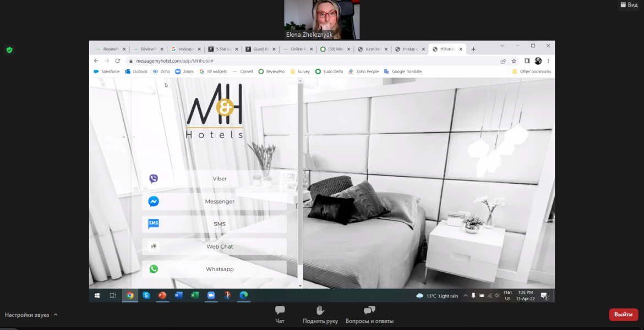This screenshot has width=644, height=330.
Task: Close the Hilton tab
Action: [x=461, y=50]
